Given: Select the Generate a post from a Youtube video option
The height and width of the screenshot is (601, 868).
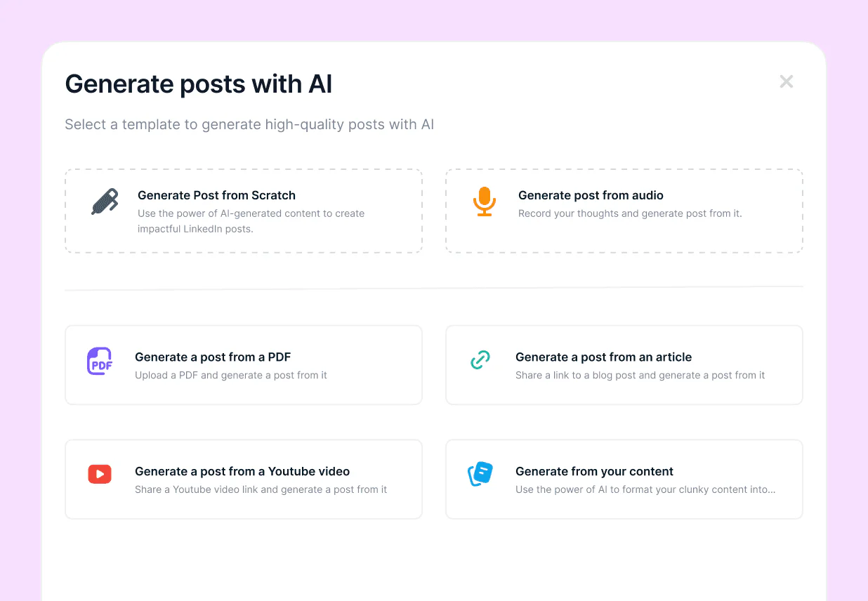Looking at the screenshot, I should pyautogui.click(x=243, y=479).
